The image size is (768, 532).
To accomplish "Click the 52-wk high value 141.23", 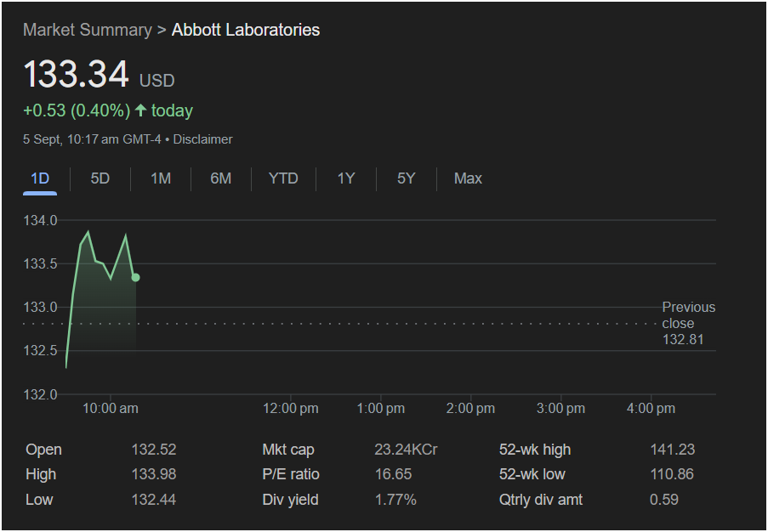I will (x=672, y=450).
